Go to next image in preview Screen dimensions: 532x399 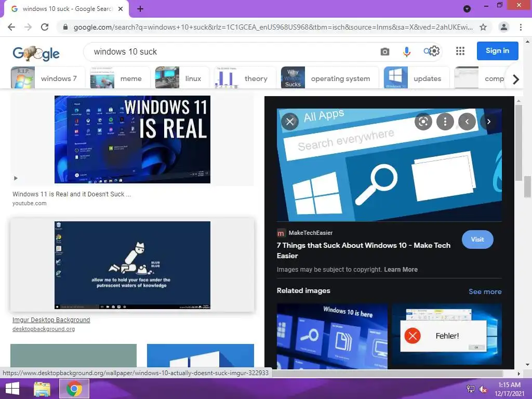[488, 122]
